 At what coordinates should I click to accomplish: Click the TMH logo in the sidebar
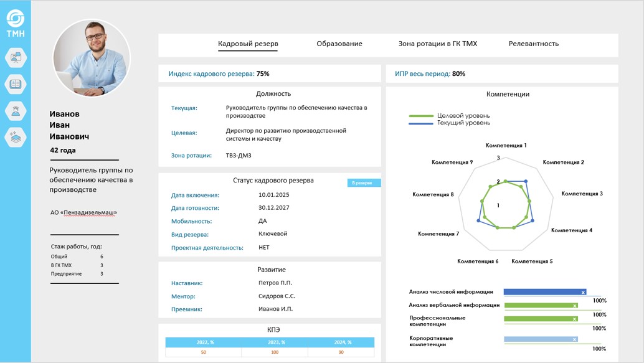point(15,23)
